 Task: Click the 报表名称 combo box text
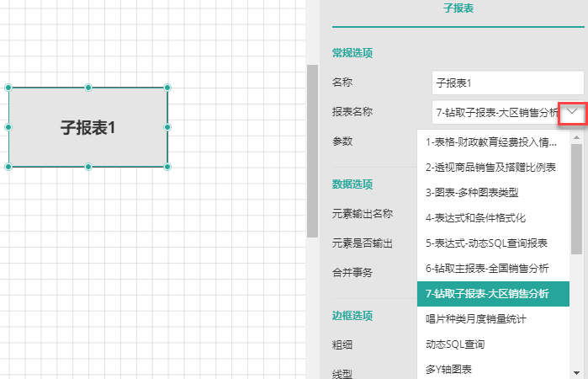click(x=495, y=112)
